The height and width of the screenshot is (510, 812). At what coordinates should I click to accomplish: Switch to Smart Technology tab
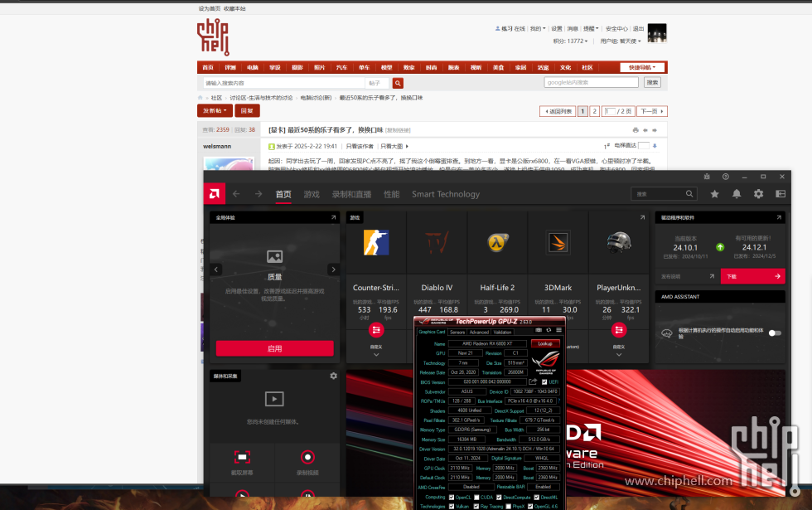click(446, 194)
